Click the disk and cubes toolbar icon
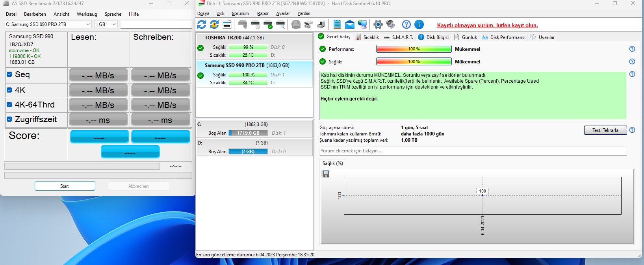 (x=308, y=24)
